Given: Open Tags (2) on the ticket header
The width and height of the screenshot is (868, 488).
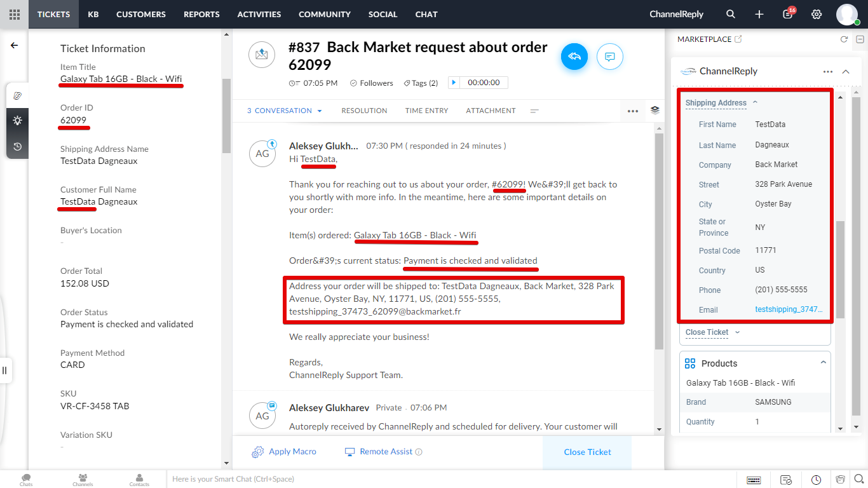Looking at the screenshot, I should point(421,83).
